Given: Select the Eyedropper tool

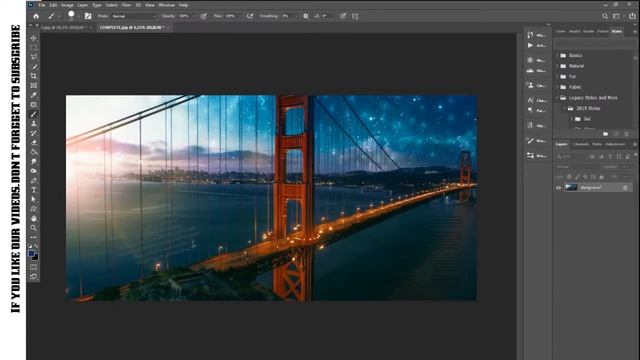Looking at the screenshot, I should pyautogui.click(x=34, y=95).
